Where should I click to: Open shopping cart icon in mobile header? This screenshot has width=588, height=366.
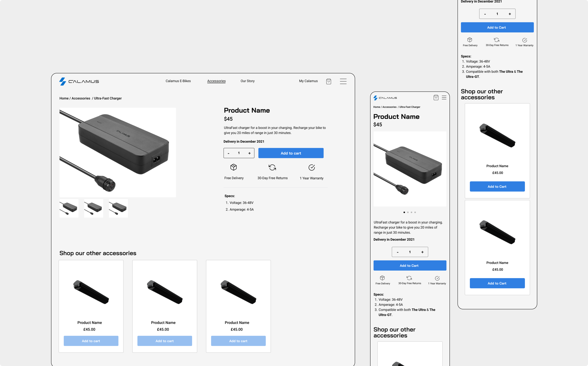point(436,98)
